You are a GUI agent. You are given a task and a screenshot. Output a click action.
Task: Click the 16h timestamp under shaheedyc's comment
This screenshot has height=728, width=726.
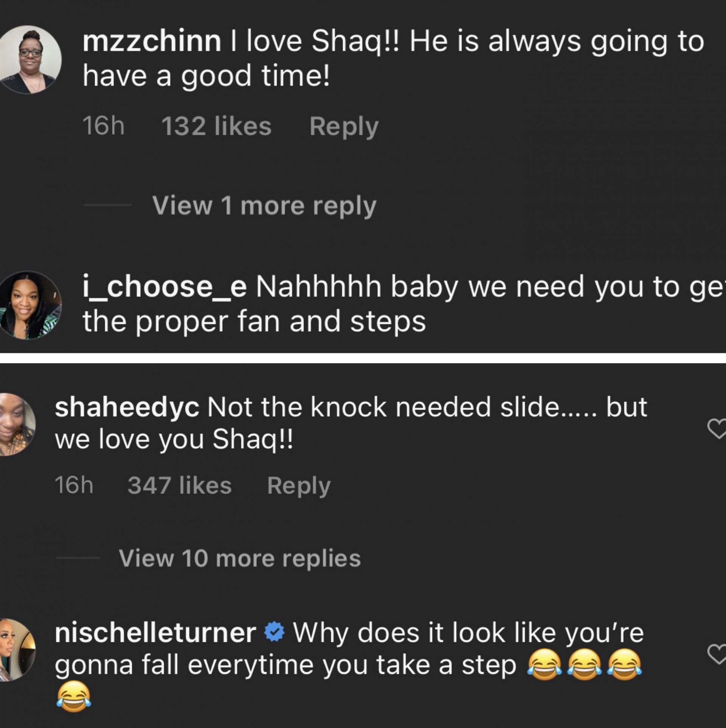click(x=74, y=485)
